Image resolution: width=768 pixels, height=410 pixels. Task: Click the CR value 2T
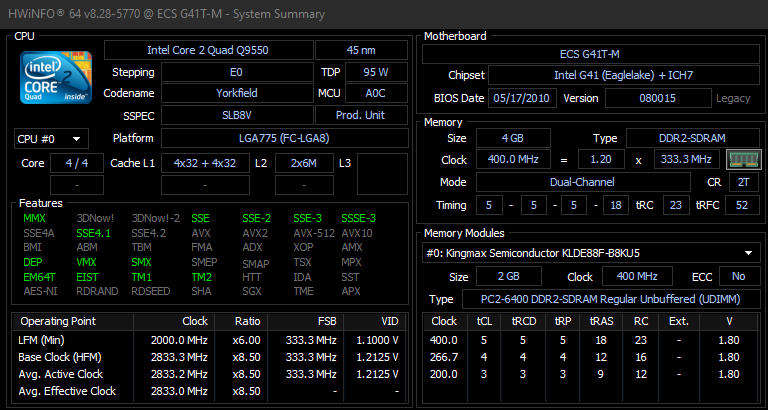[744, 182]
